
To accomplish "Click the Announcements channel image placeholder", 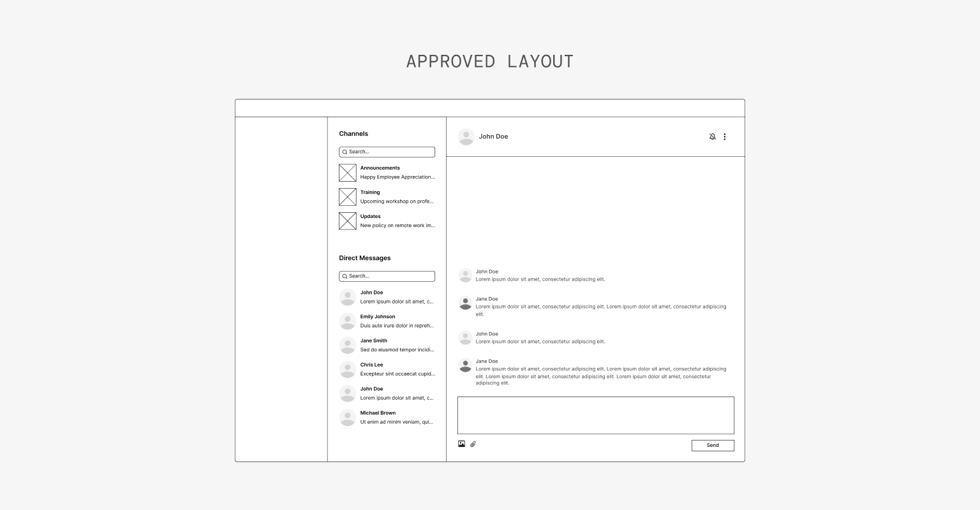I will 348,173.
